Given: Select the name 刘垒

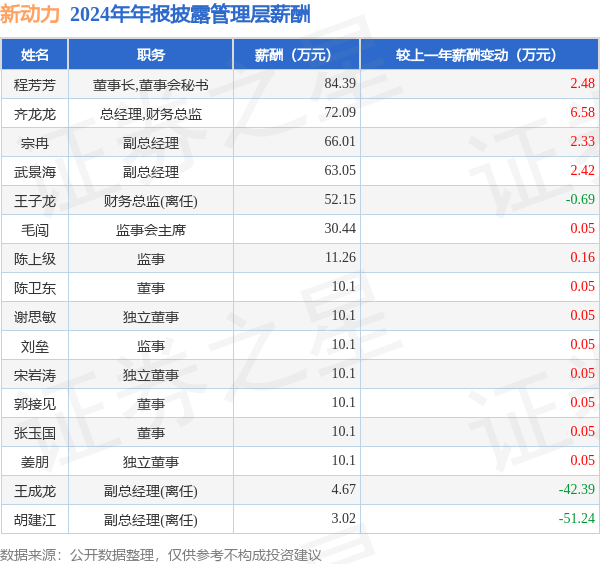Looking at the screenshot, I should (35, 346).
